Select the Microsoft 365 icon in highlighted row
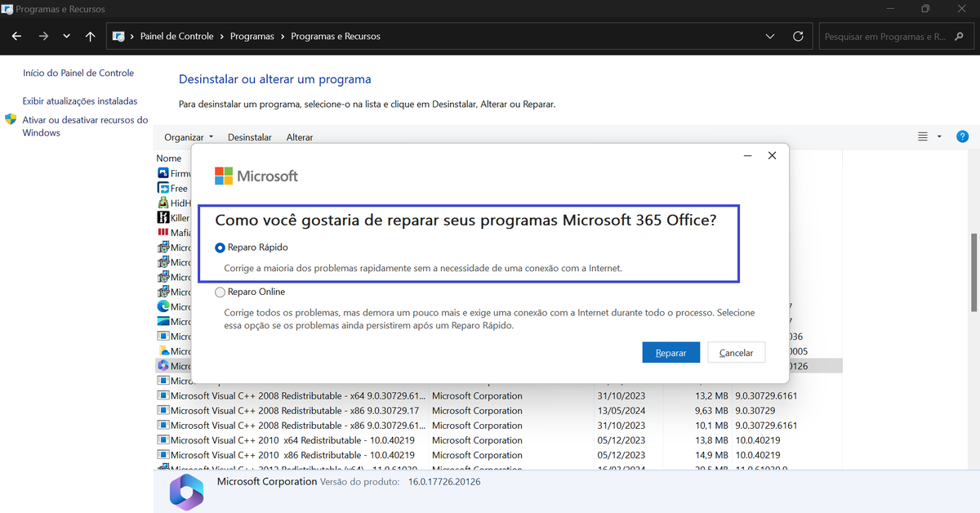Screen dimensions: 980x513 [x=163, y=366]
